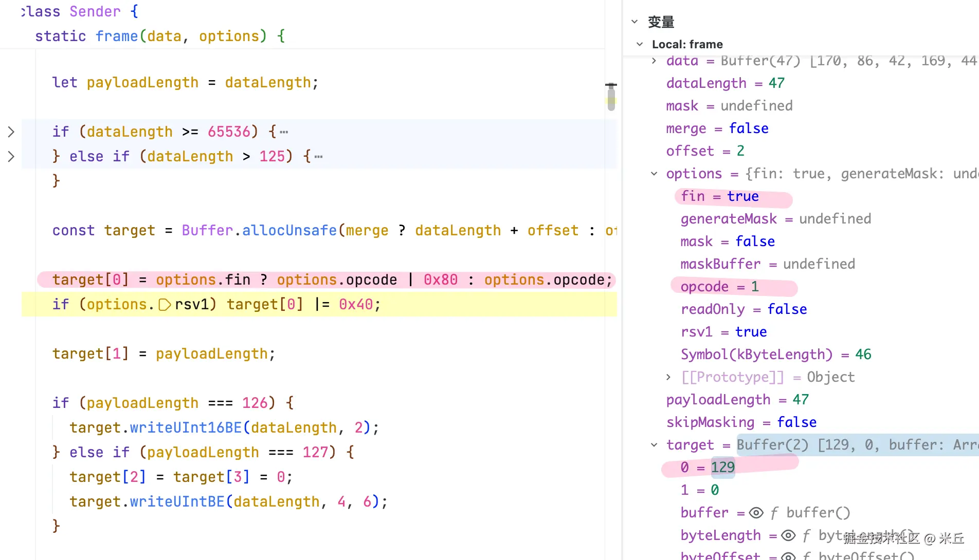Screen dimensions: 979x560
Task: Expand the data Buffer(47) variable
Action: [654, 61]
